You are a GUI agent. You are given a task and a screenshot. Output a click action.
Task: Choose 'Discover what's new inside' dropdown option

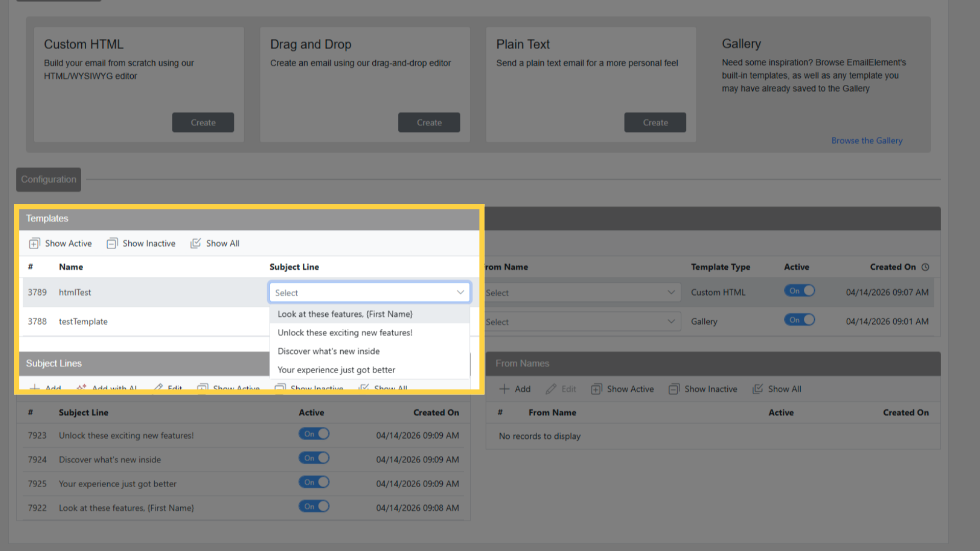point(369,351)
